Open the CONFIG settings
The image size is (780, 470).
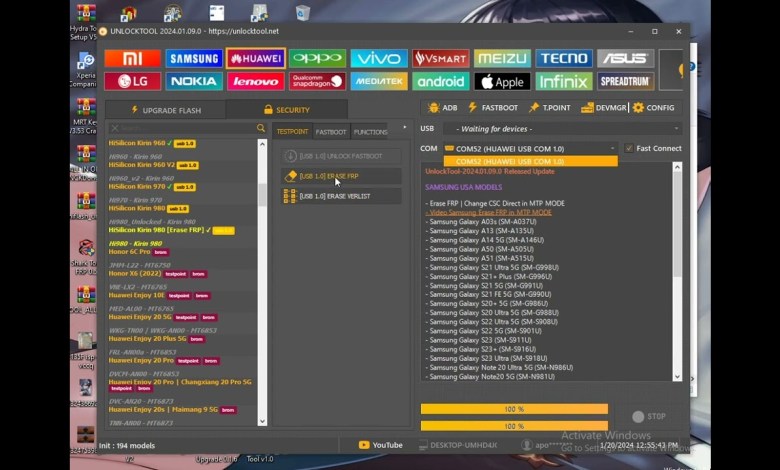(x=654, y=107)
